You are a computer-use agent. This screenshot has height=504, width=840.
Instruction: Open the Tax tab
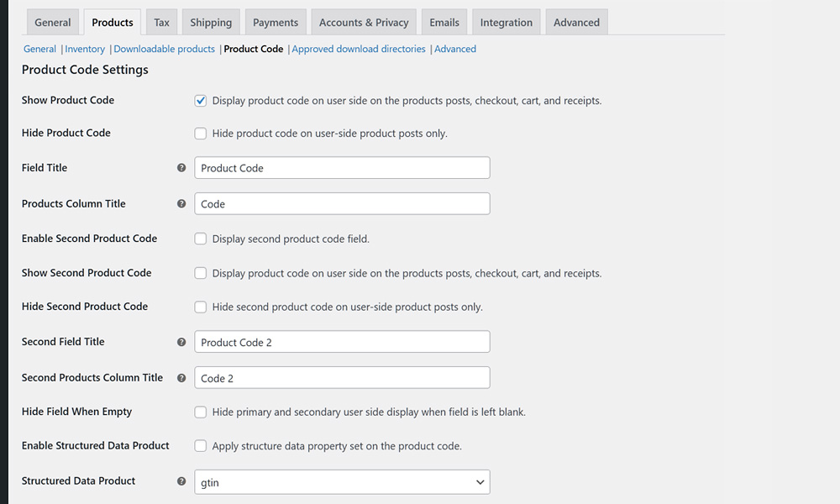click(161, 23)
